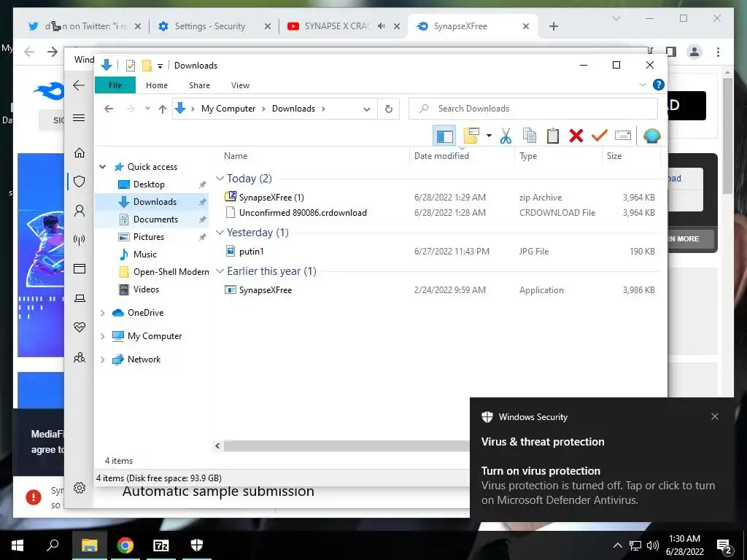
Task: Collapse the Earlier this year (1) group
Action: click(220, 271)
